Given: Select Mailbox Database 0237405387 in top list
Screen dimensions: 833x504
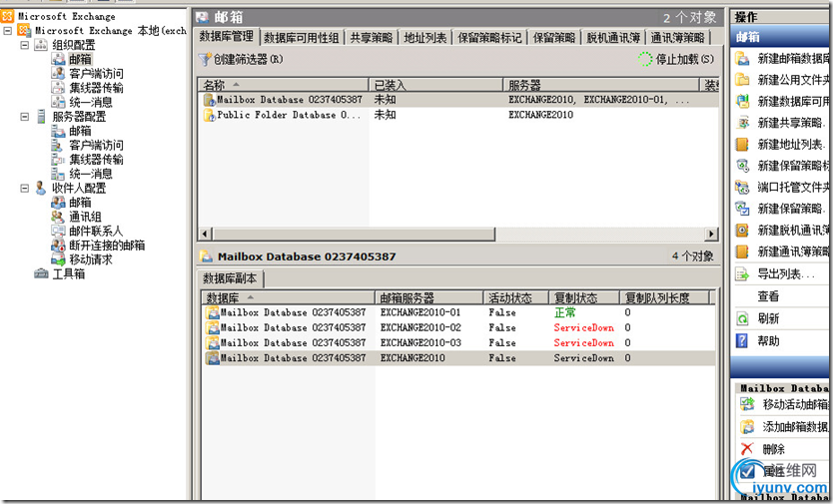Looking at the screenshot, I should tap(458, 100).
